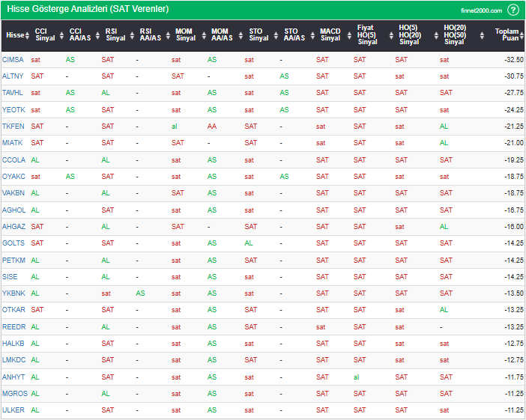Open AHGAZ stock link
The width and height of the screenshot is (526, 420).
(13, 226)
